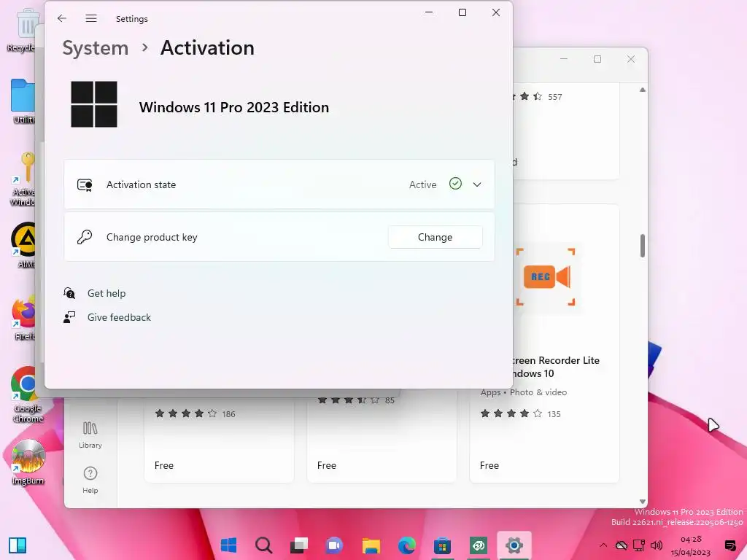Open File Explorer from the taskbar
This screenshot has width=747, height=560.
(x=371, y=545)
